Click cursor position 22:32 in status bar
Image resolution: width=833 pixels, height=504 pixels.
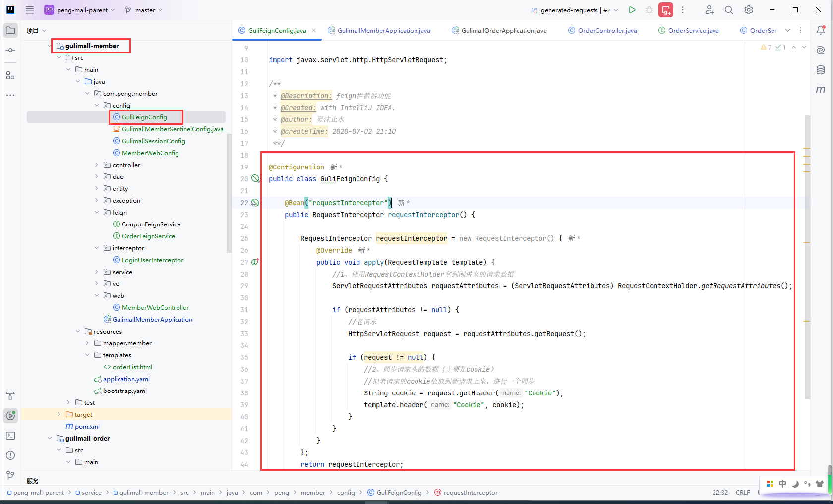(x=720, y=492)
